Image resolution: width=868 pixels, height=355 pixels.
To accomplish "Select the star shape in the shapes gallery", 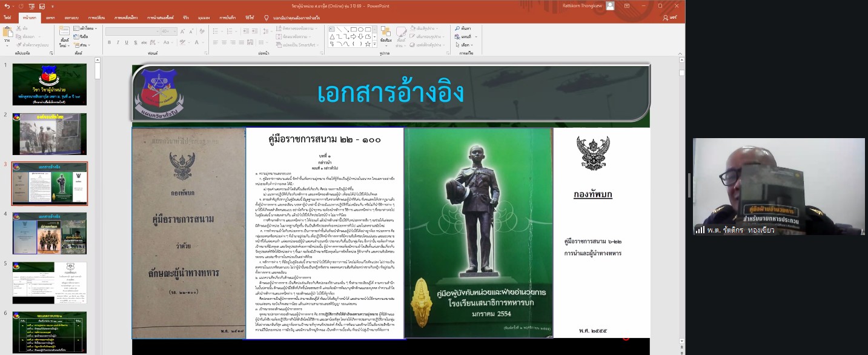I will tap(368, 44).
